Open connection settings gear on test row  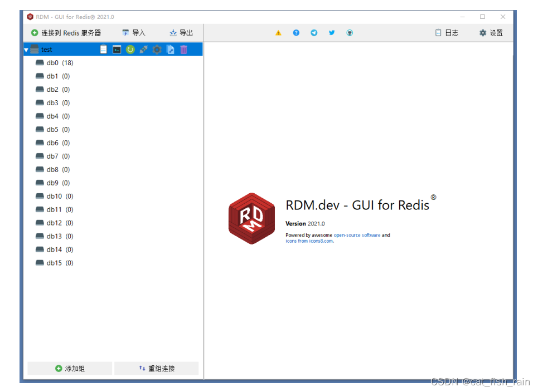(157, 49)
